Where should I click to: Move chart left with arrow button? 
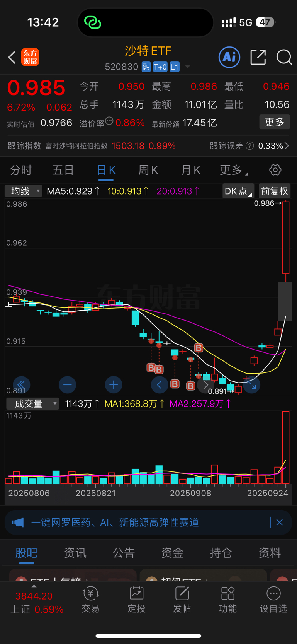point(159,385)
